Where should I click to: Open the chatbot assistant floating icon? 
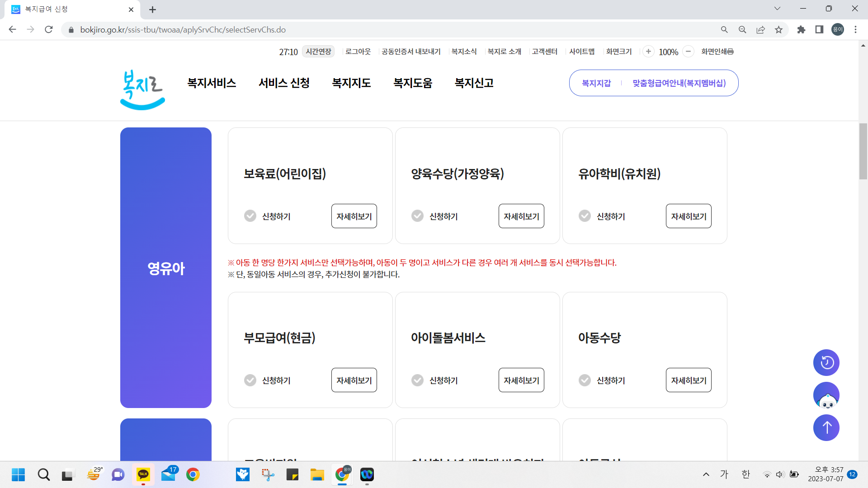[826, 395]
